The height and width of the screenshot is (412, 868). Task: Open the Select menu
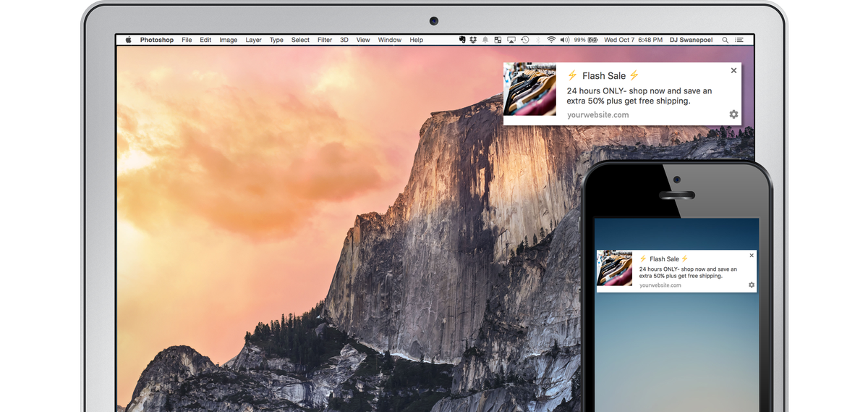(x=300, y=40)
